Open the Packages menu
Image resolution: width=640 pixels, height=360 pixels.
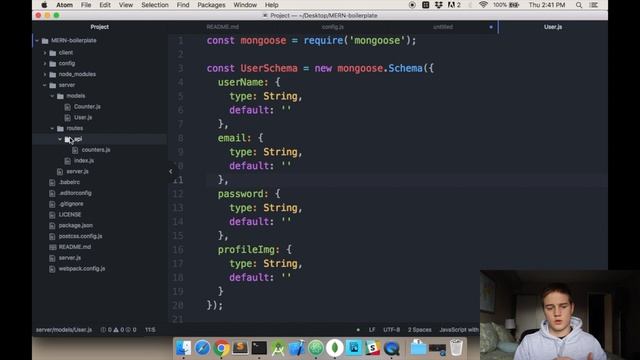(211, 5)
